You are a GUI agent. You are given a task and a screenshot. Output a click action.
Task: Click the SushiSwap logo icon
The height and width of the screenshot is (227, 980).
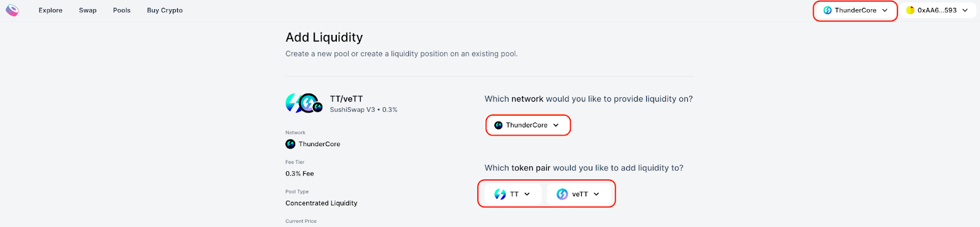pos(12,10)
